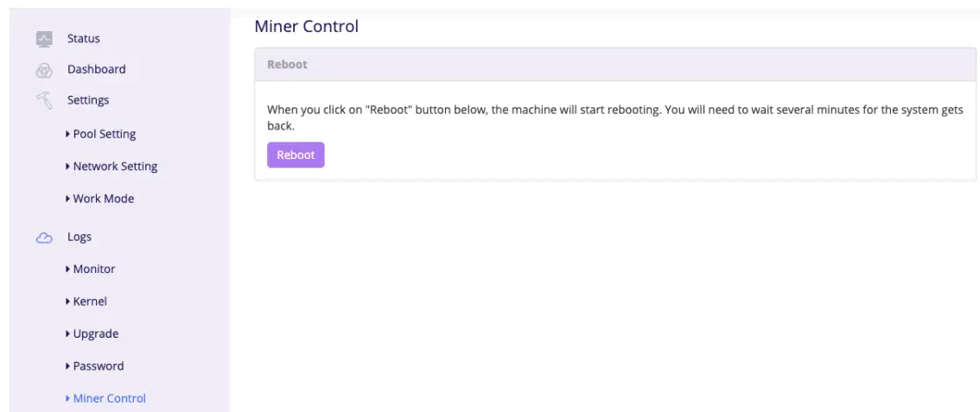980x412 pixels.
Task: Open the Upgrade item
Action: coord(92,334)
